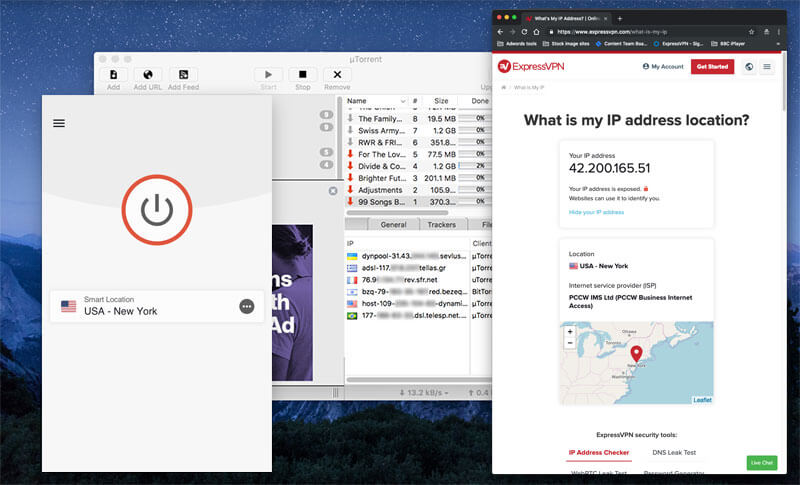Click the Chrome home icon
The image size is (800, 485).
point(536,32)
